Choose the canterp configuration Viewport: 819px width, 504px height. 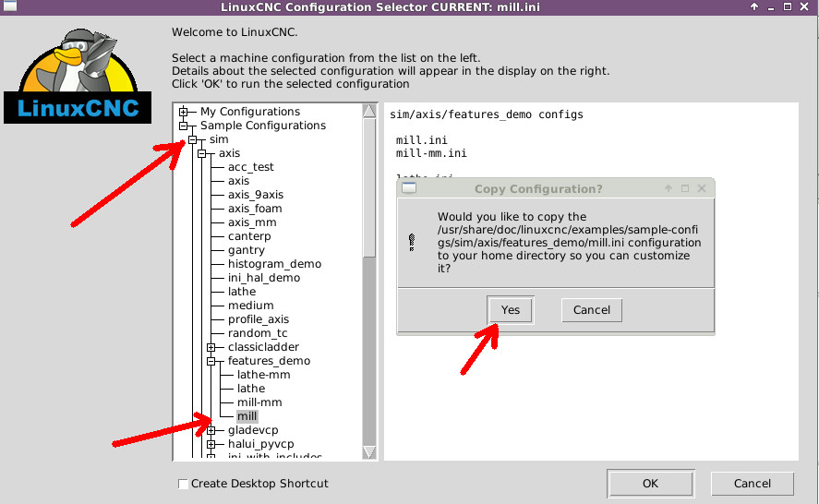pyautogui.click(x=249, y=236)
